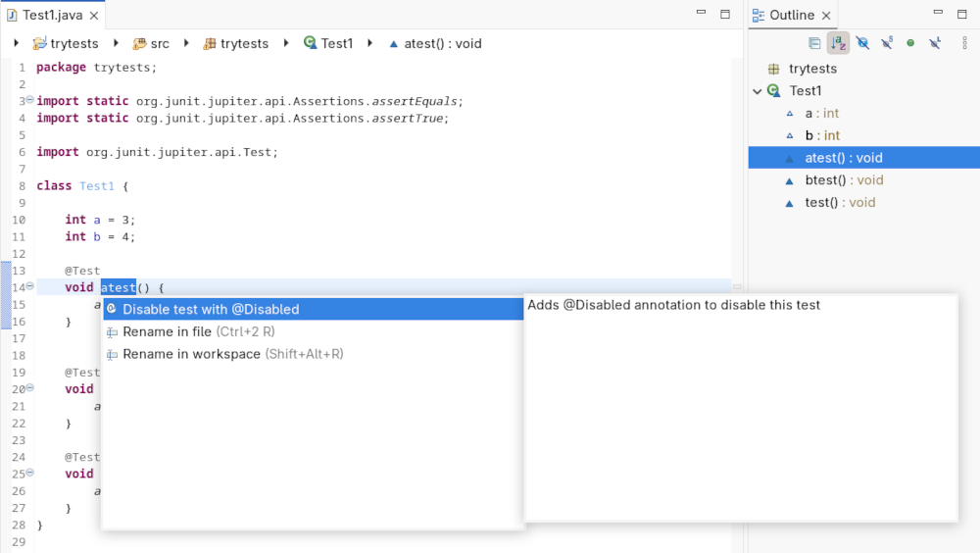Choose Rename in workspace proposal
Screen dimensions: 980x553
(314, 354)
